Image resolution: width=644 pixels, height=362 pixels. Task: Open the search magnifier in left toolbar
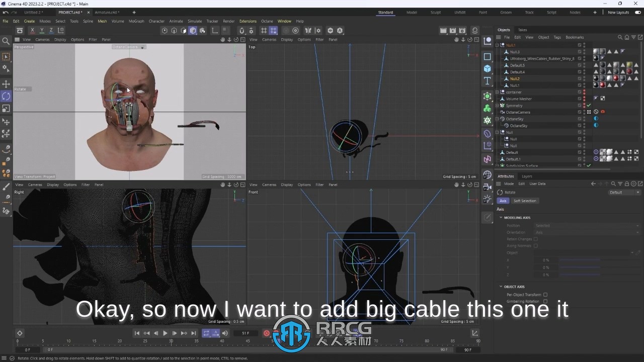point(6,41)
